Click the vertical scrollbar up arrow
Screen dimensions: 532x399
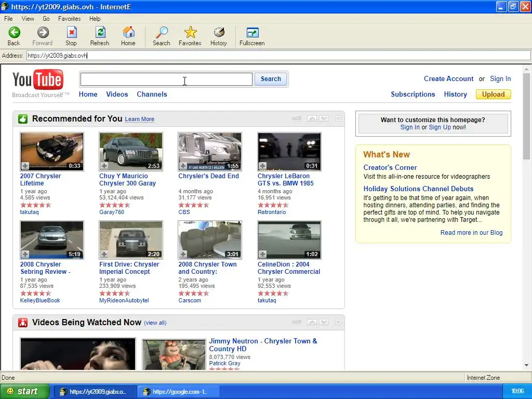[527, 69]
